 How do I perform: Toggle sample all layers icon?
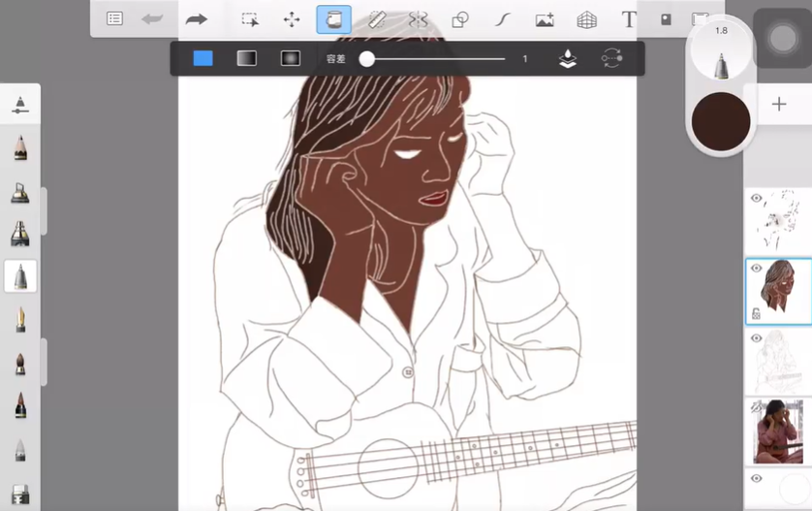point(569,59)
